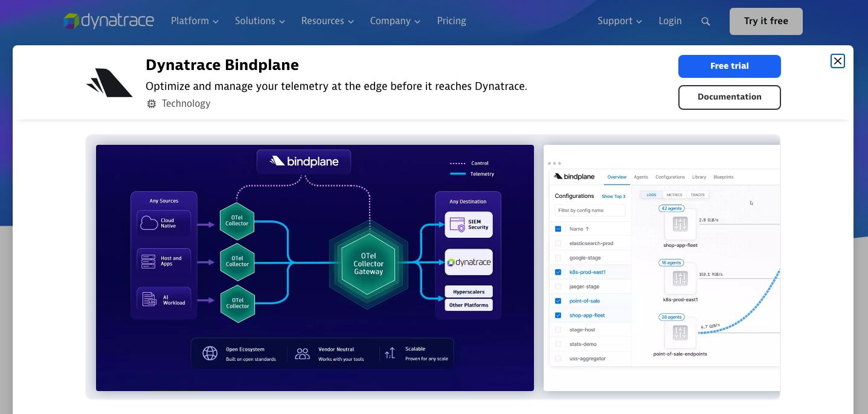This screenshot has width=868, height=414.
Task: Click the Technology chip icon
Action: click(152, 104)
